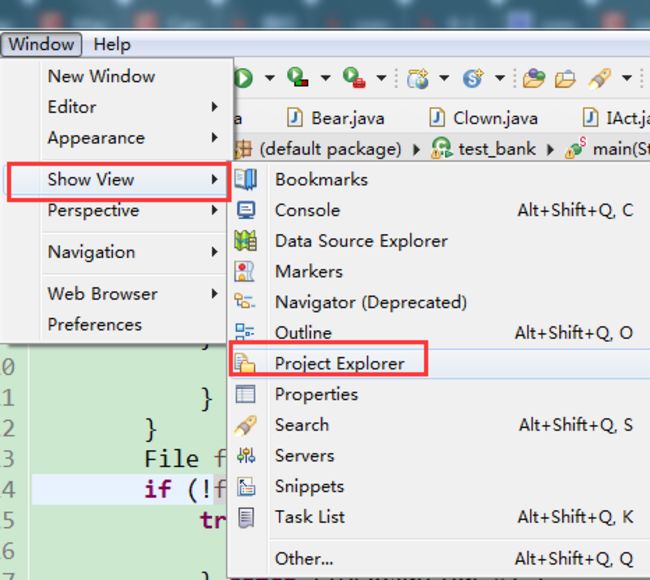Expand the Perspective submenu
650x580 pixels.
(214, 210)
